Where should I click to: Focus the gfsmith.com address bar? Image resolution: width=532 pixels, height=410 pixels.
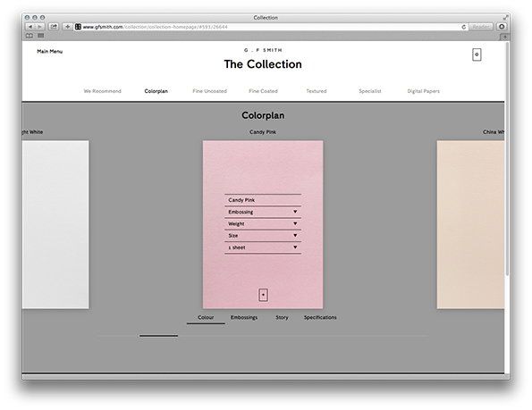tap(271, 27)
